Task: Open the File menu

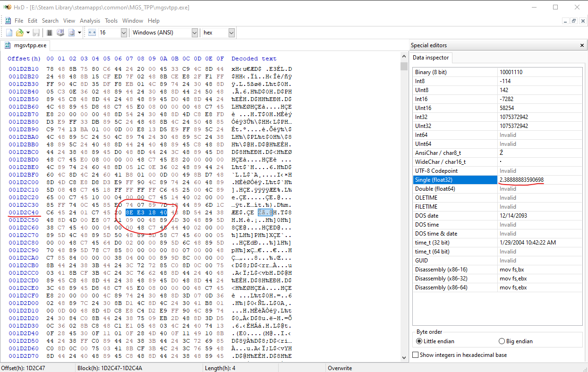Action: tap(19, 21)
